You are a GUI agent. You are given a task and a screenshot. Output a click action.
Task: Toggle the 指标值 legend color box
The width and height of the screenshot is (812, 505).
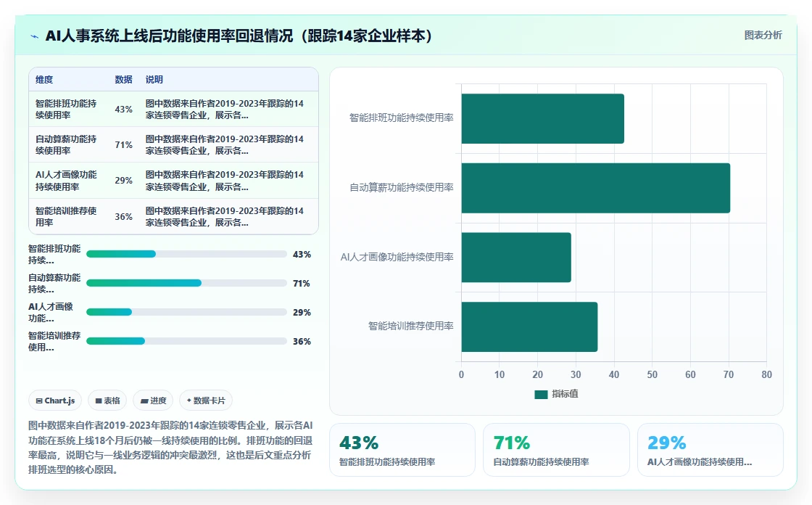pyautogui.click(x=541, y=394)
